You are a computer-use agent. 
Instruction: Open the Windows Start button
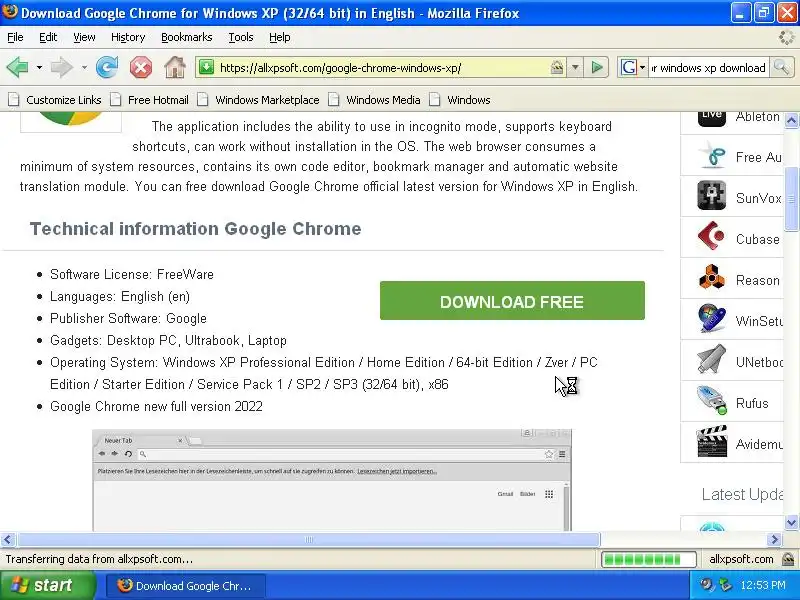pos(48,585)
